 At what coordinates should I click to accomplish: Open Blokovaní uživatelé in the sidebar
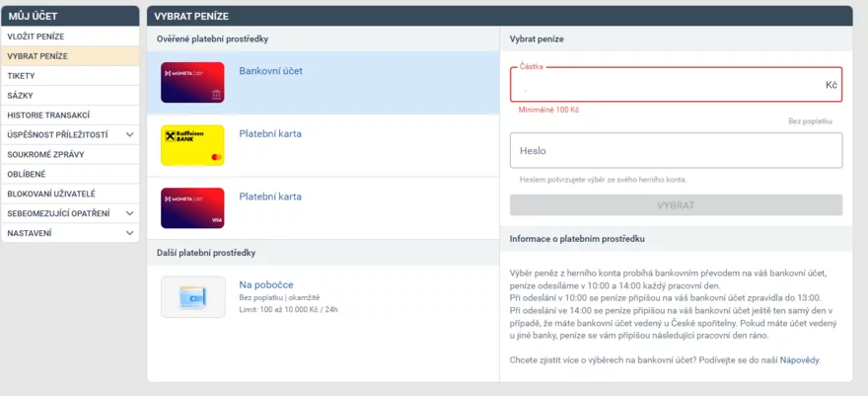pyautogui.click(x=70, y=194)
